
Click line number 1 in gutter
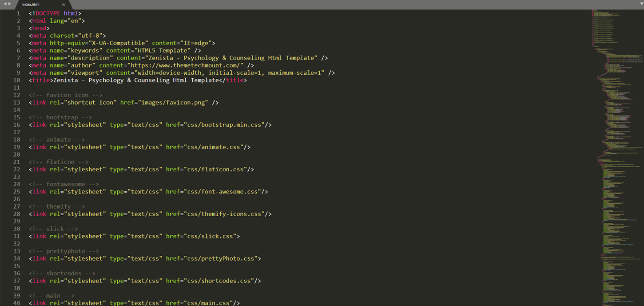click(18, 13)
